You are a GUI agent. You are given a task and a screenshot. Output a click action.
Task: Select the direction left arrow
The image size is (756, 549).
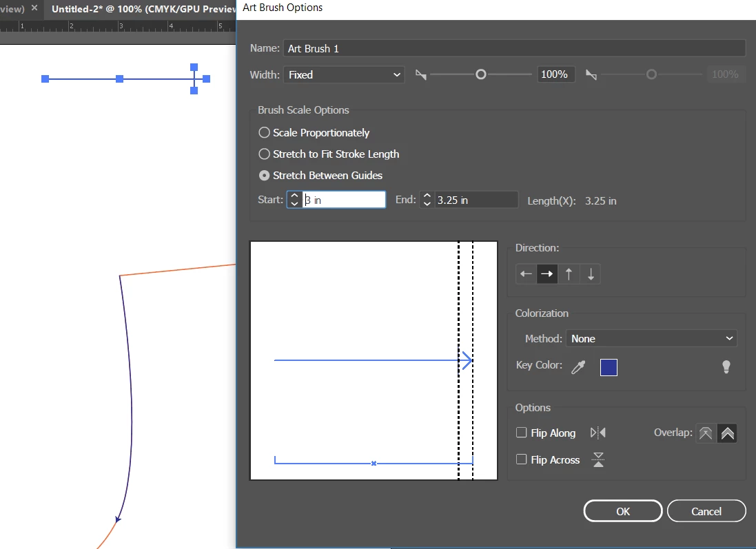click(526, 274)
